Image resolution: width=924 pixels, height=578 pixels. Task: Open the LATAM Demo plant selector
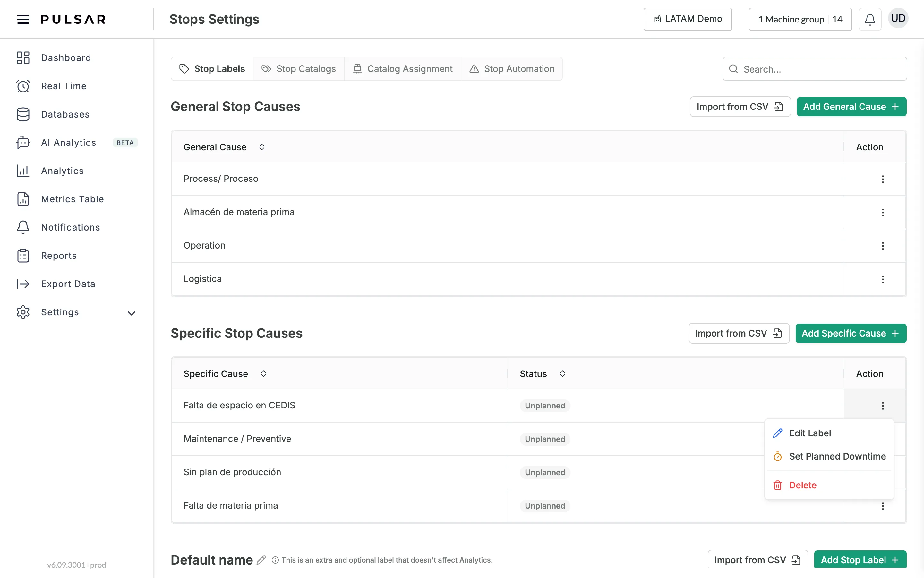pyautogui.click(x=688, y=19)
